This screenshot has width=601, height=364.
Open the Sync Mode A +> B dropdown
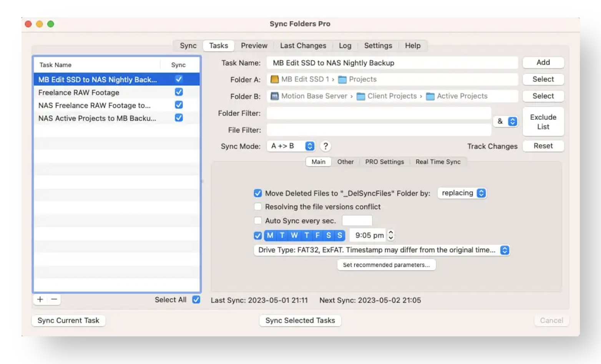click(291, 146)
